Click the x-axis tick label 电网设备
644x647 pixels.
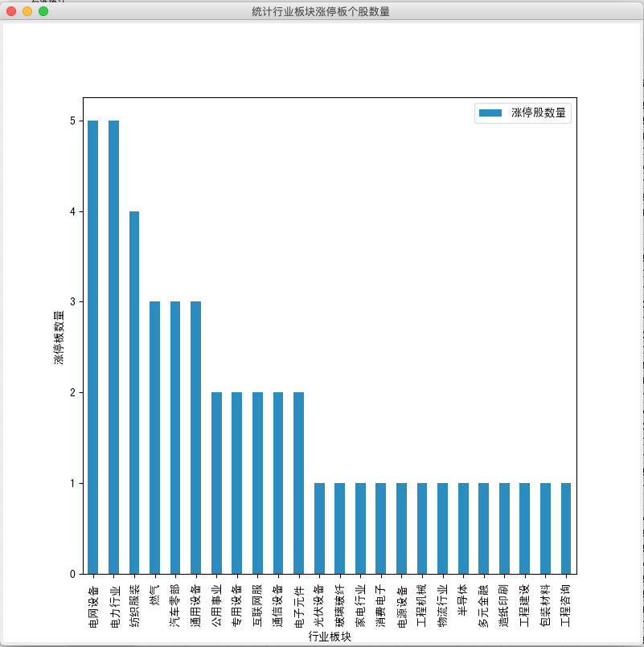coord(94,606)
